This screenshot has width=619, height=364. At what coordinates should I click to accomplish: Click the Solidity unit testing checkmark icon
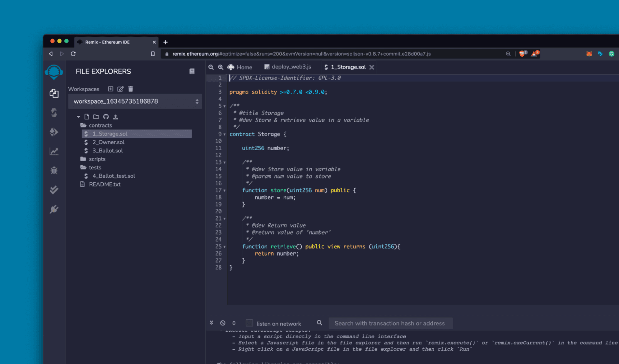click(54, 190)
